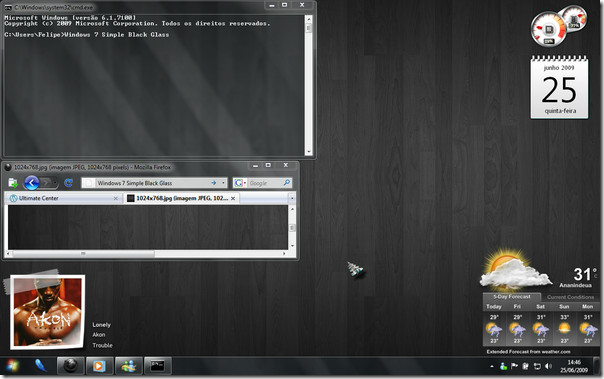Click the small sailing ship desktop icon

coord(356,269)
